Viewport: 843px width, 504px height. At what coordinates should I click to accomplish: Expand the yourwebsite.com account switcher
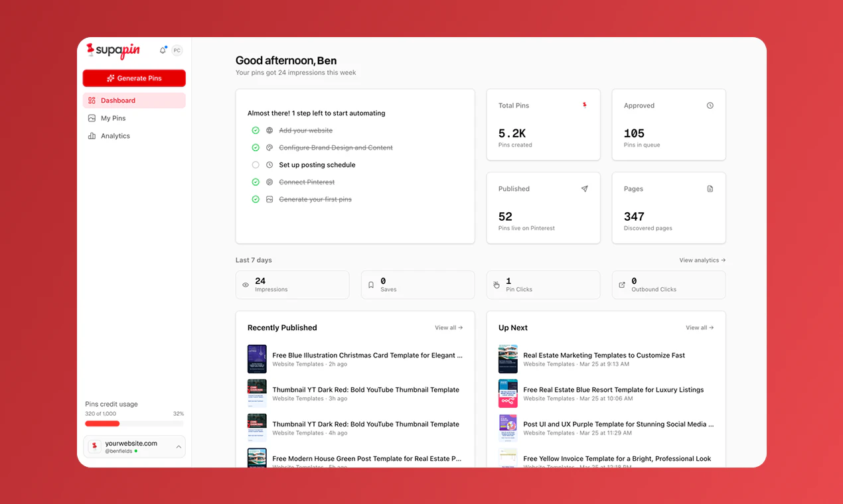click(134, 447)
